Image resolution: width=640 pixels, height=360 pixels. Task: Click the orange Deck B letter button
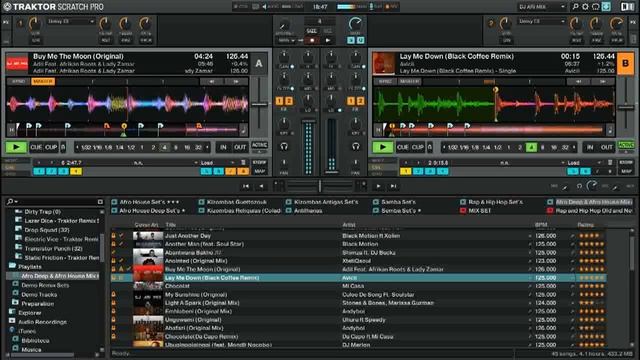click(625, 64)
